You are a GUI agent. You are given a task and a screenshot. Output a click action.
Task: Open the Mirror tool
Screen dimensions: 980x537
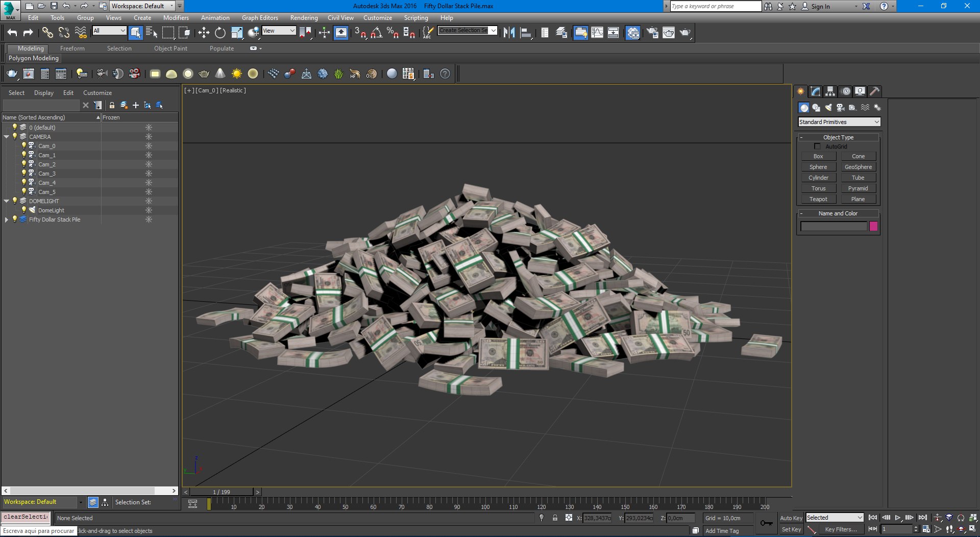click(x=509, y=33)
